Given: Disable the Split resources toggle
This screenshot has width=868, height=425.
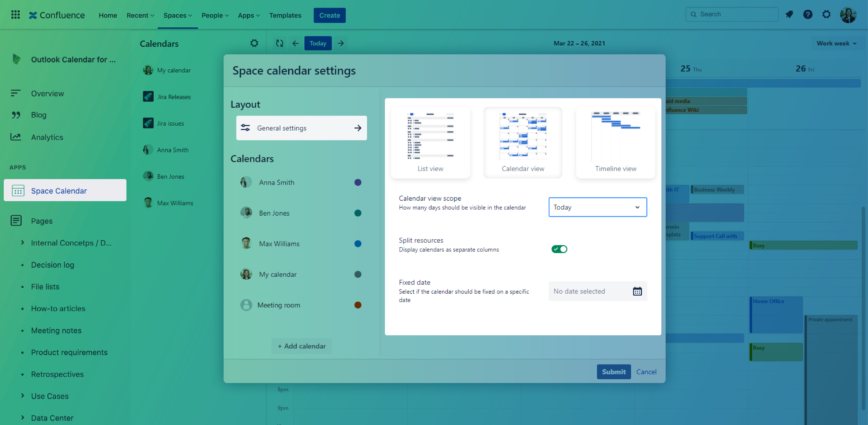Looking at the screenshot, I should tap(559, 249).
